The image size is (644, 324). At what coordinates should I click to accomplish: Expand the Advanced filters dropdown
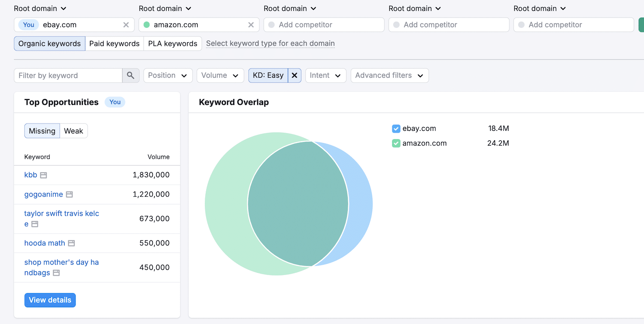click(x=389, y=75)
